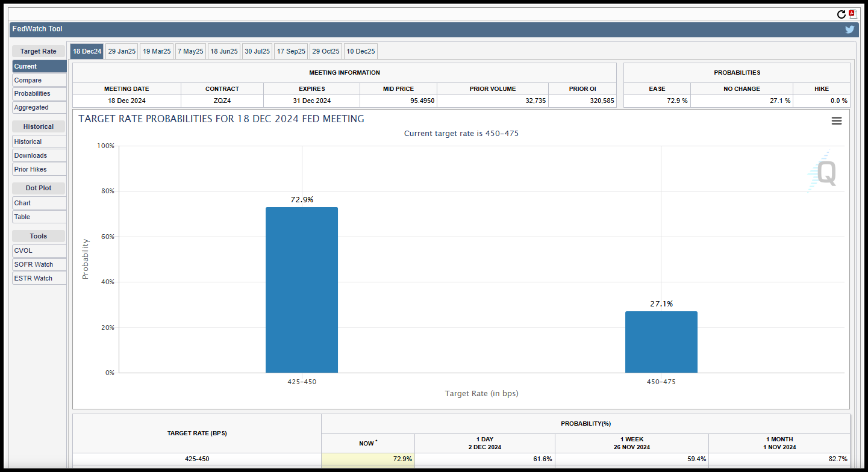Go to the Downloads section

[x=39, y=155]
